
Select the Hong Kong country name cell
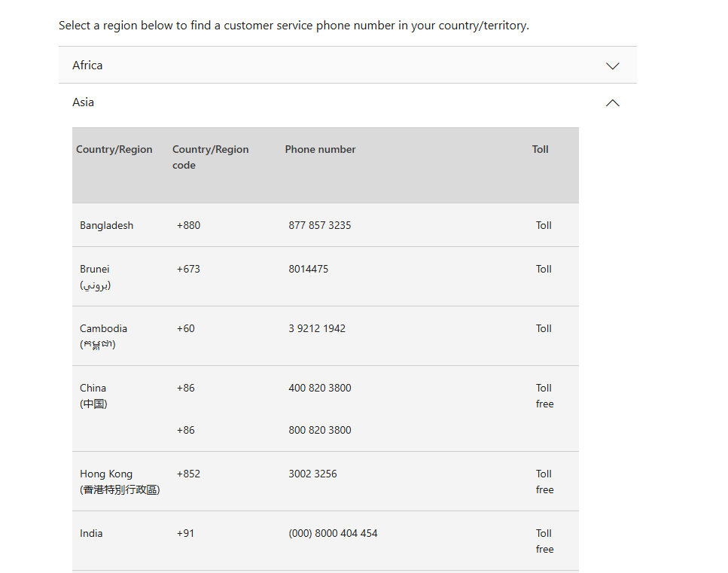click(119, 481)
